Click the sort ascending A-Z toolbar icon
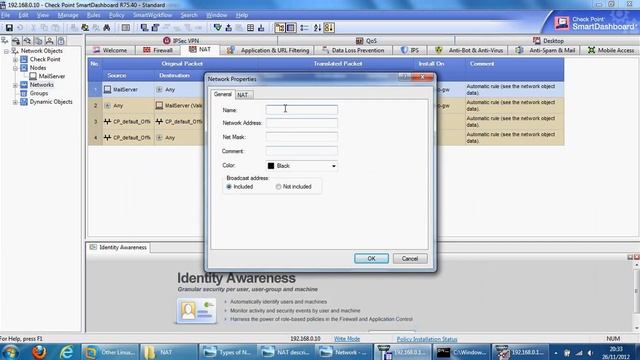The image size is (640, 360). 318,28
